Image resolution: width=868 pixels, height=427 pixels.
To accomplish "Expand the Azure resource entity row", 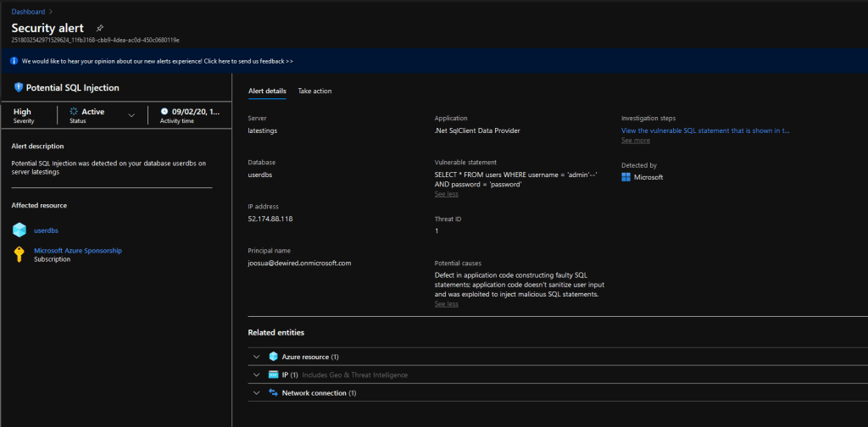I will point(256,357).
